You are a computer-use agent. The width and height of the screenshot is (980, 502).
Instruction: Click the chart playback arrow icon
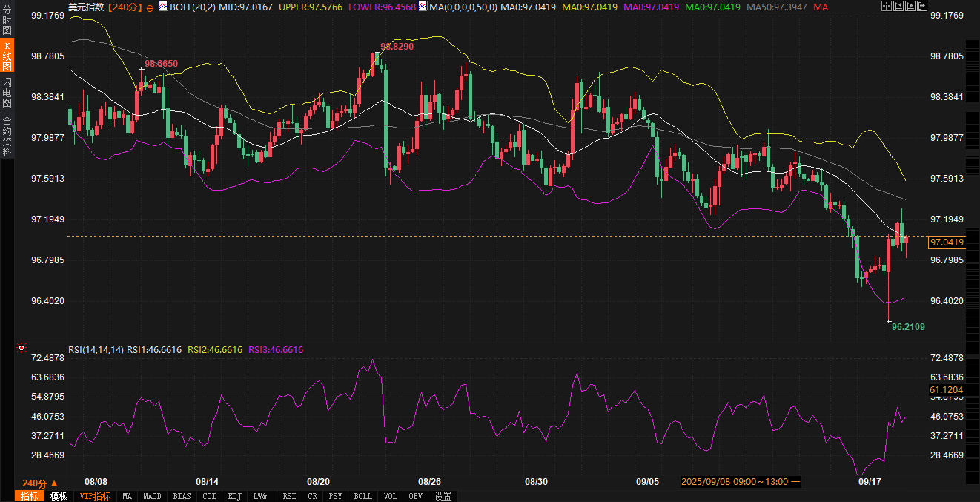tap(910, 6)
